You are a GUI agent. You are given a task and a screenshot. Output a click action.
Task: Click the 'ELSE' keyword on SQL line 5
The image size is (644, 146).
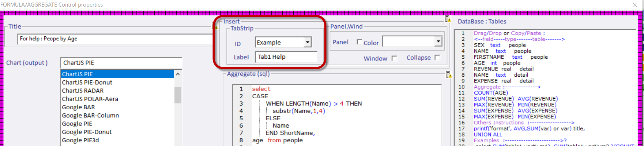[x=273, y=118]
